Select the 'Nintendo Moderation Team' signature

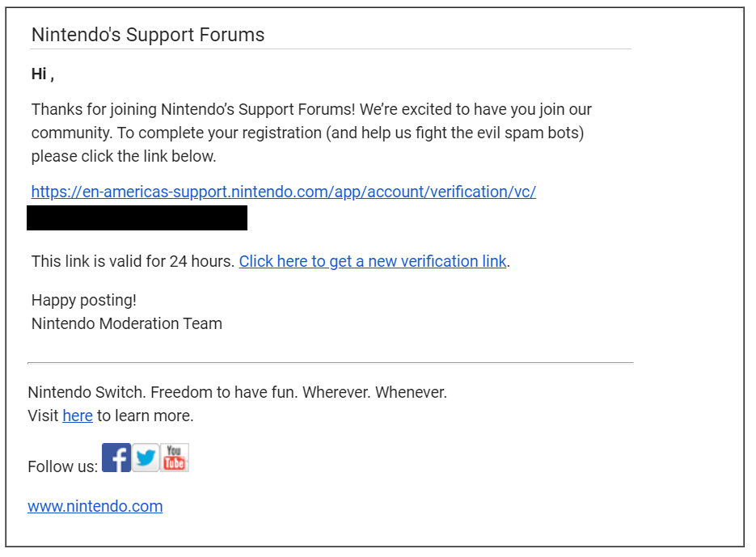coord(126,323)
